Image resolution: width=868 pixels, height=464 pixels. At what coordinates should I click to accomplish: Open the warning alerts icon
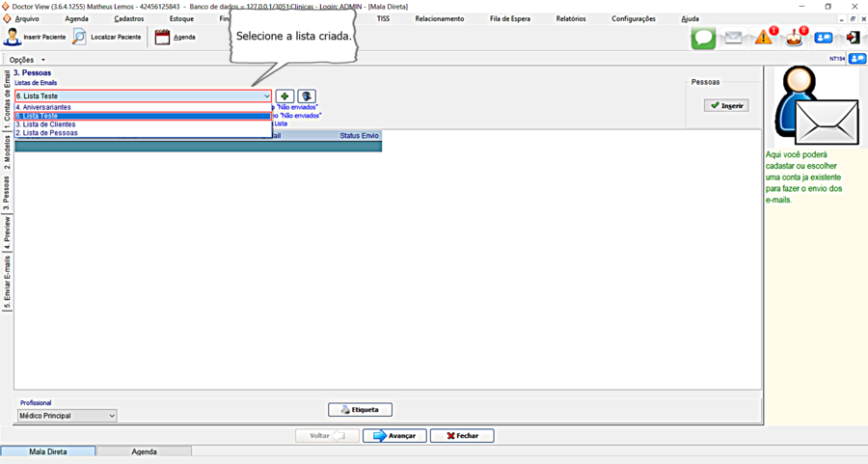pyautogui.click(x=764, y=38)
